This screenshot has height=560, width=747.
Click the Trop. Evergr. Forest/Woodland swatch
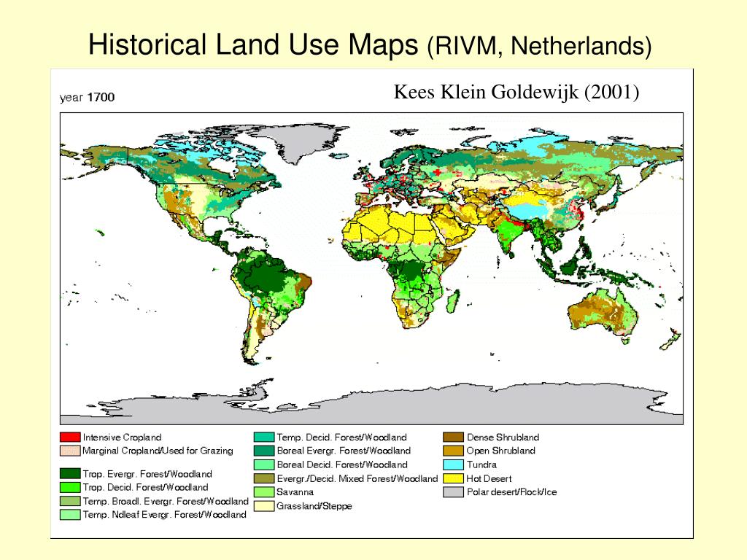(x=70, y=473)
